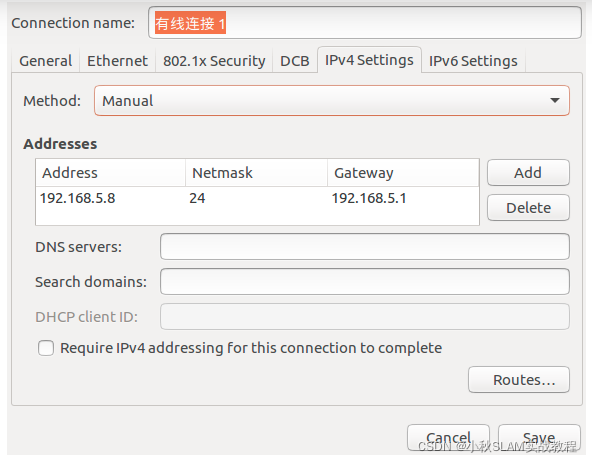Click the Delete address button
Screen dimensions: 592x462
tap(528, 208)
